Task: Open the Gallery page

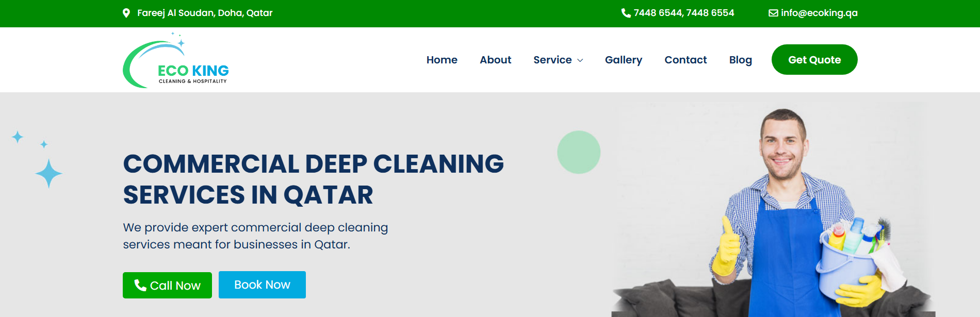Action: (x=624, y=60)
